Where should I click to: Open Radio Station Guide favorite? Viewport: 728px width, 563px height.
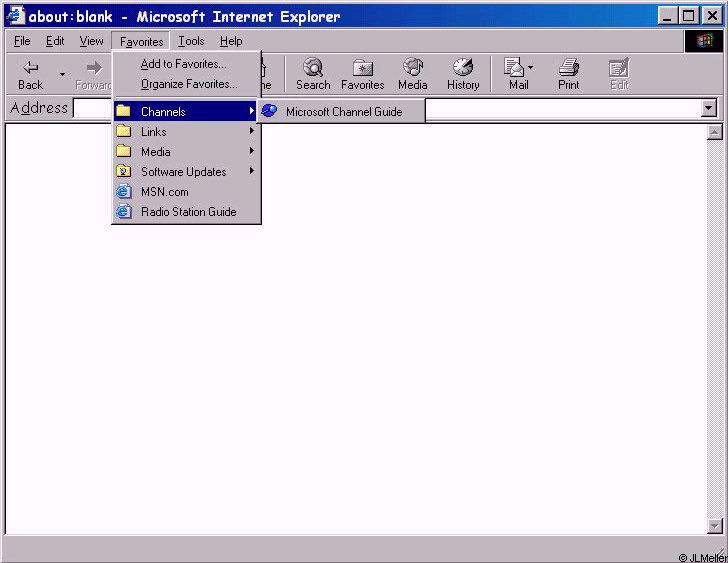click(186, 212)
